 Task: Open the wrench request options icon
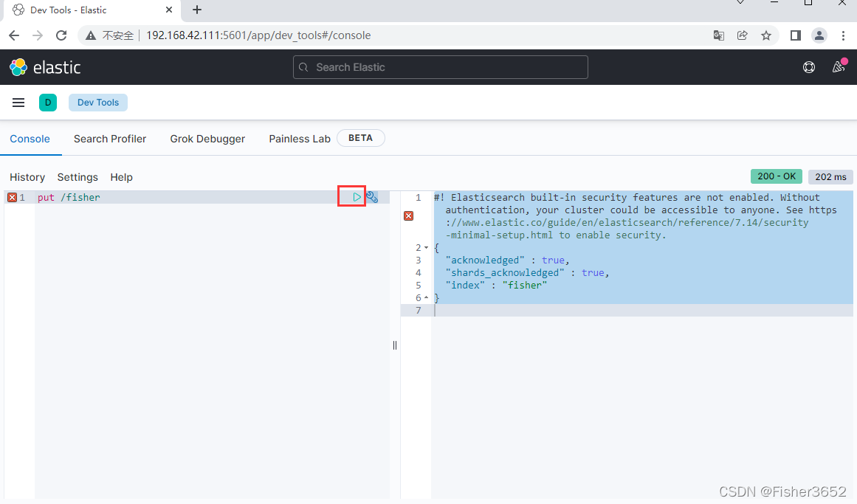pyautogui.click(x=372, y=197)
